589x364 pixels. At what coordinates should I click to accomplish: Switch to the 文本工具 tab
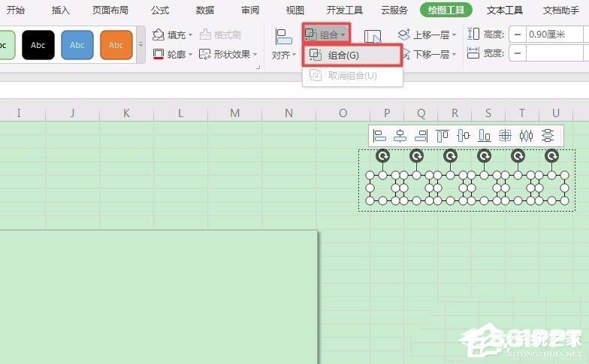click(505, 10)
